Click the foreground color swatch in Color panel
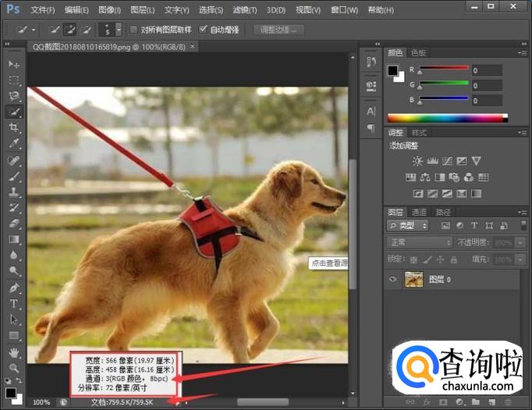The height and width of the screenshot is (410, 532). 392,71
